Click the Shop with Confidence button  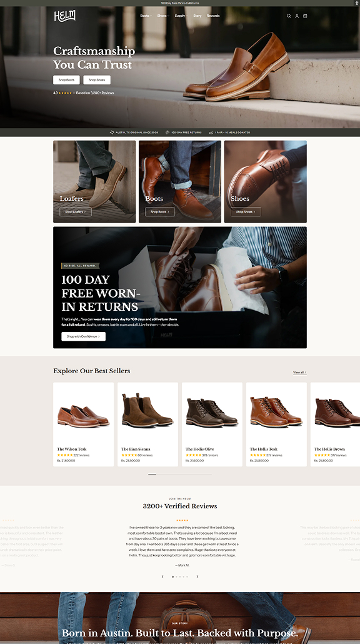point(82,336)
